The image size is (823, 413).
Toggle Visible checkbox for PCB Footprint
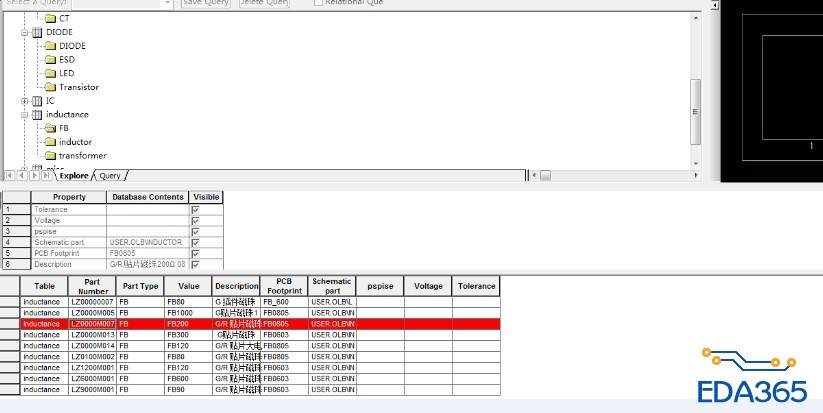tap(195, 254)
